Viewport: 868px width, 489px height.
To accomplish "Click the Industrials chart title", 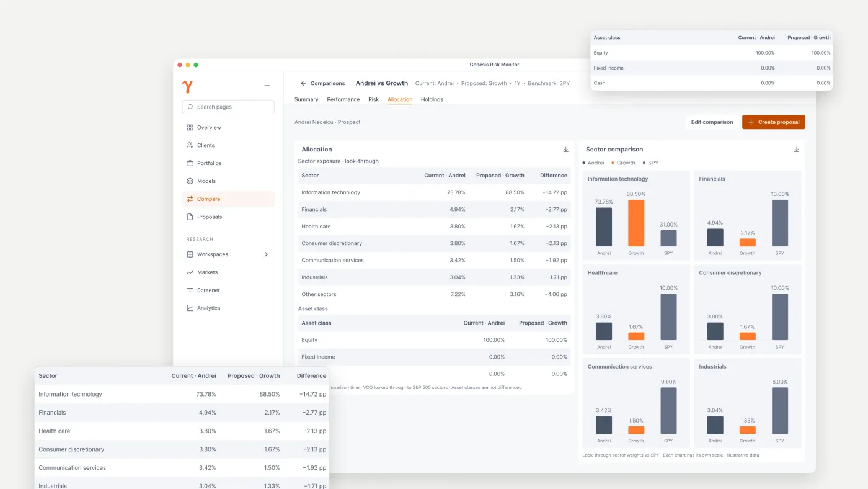I will [x=713, y=367].
